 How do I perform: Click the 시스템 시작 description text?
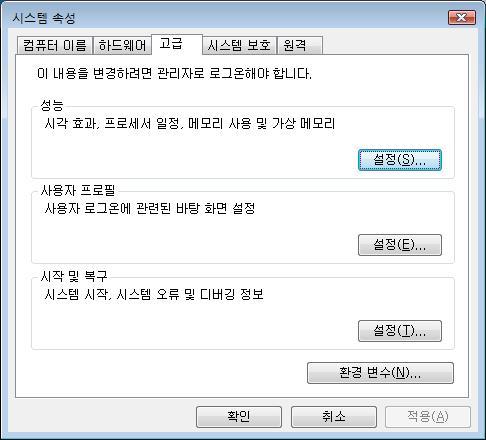(x=154, y=294)
